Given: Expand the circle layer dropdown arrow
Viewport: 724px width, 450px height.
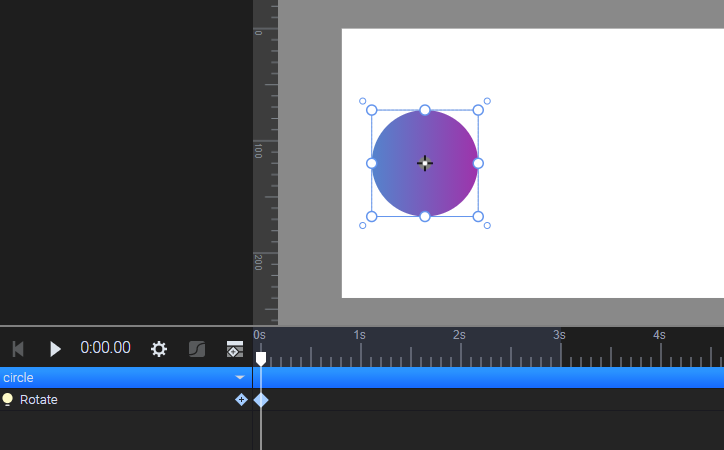Looking at the screenshot, I should [240, 378].
